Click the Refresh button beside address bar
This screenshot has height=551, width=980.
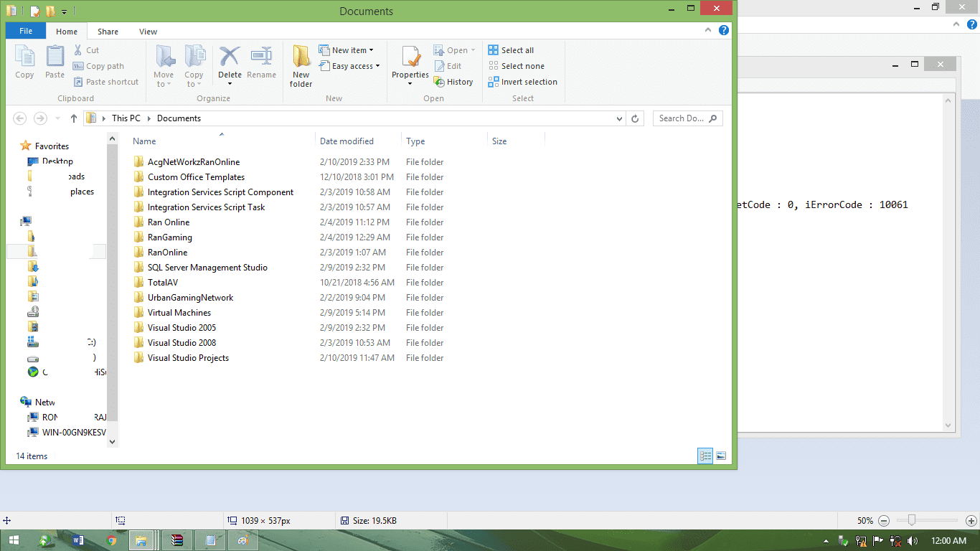(635, 118)
